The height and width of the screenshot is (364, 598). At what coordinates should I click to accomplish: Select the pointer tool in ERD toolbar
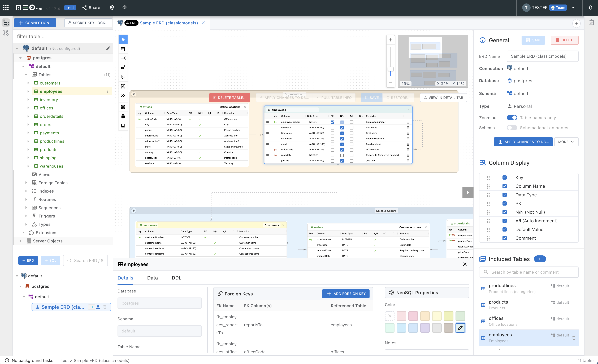123,39
